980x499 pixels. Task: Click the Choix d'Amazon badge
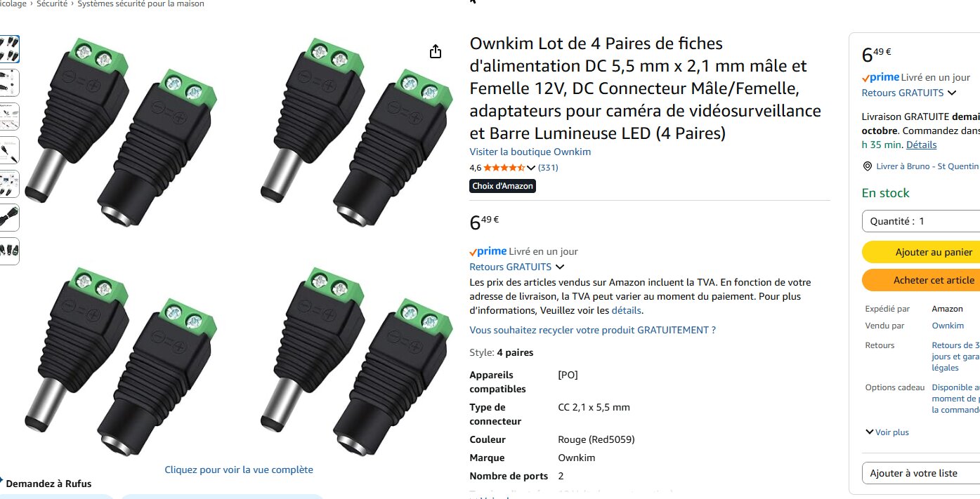[x=502, y=186]
